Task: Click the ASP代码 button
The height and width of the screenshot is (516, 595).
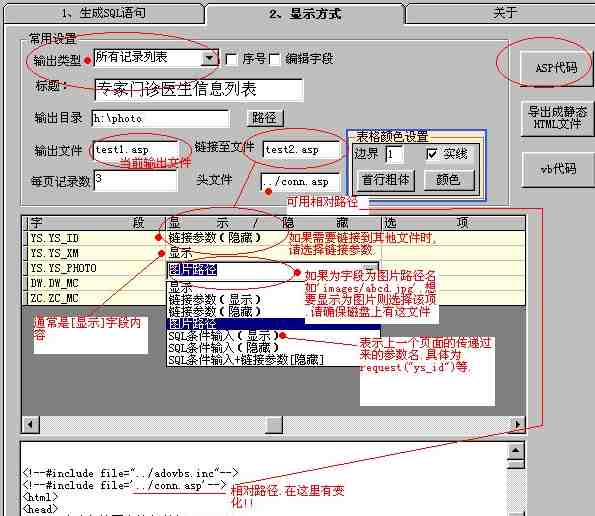Action: tap(556, 68)
